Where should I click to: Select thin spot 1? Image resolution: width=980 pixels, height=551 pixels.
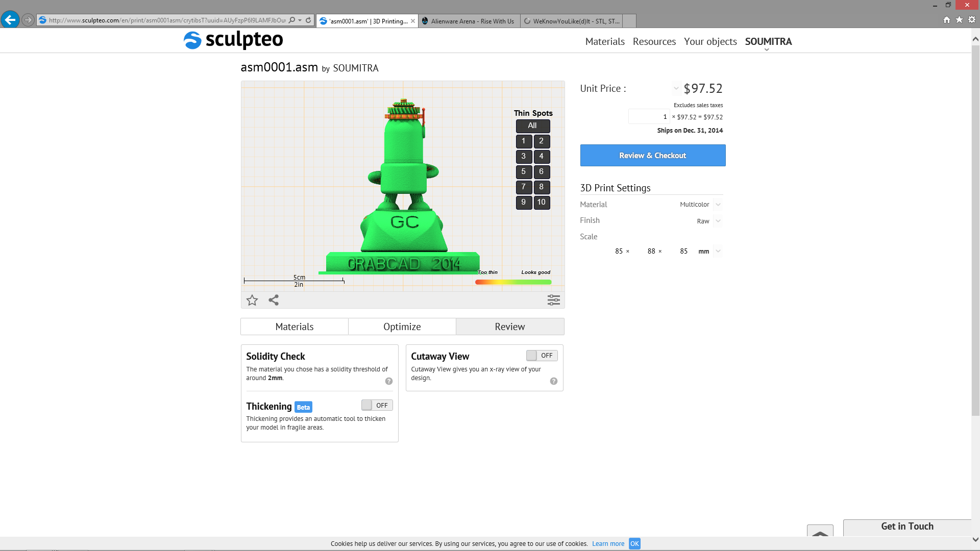pos(524,141)
